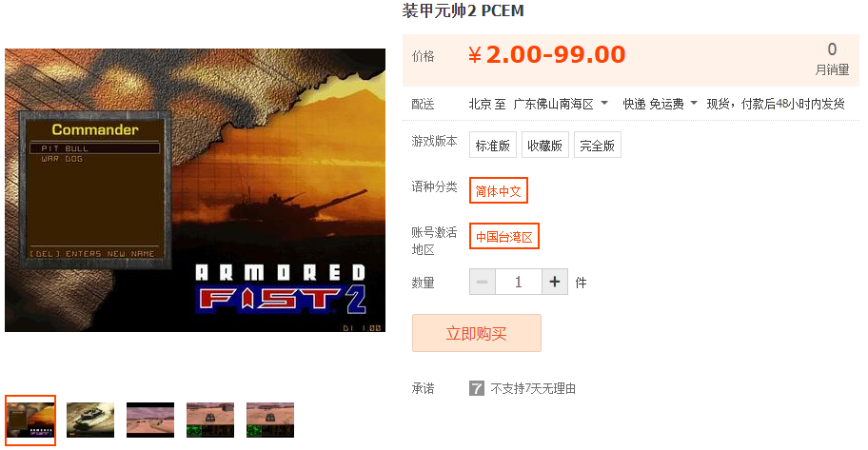
Task: Expand the 快递 免运费 shipping dropdown arrow
Action: point(694,103)
